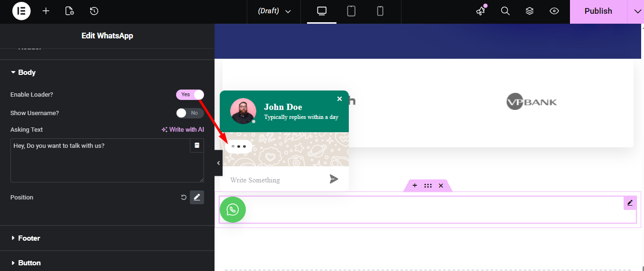Image resolution: width=644 pixels, height=271 pixels.
Task: Switch to tablet preview mode
Action: point(351,11)
